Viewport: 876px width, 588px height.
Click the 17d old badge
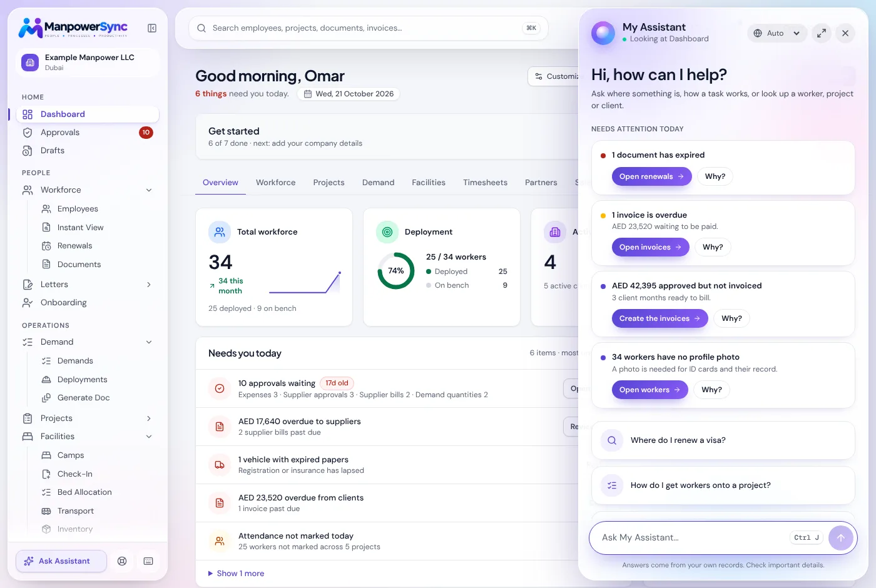click(337, 383)
